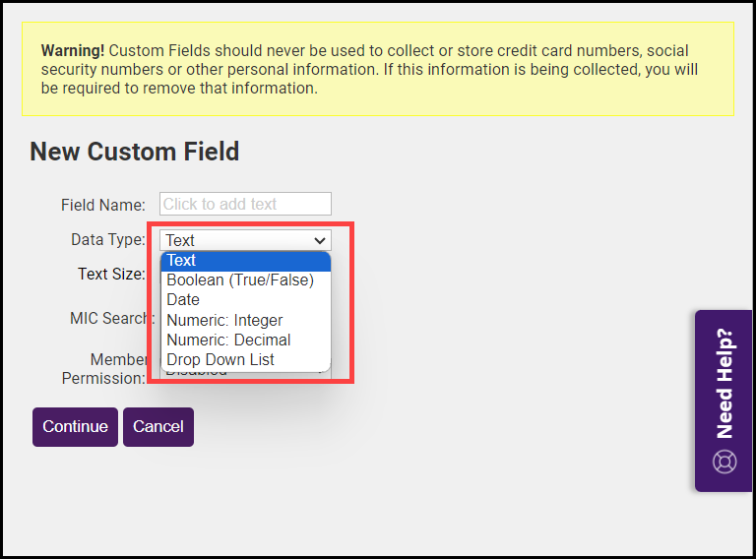Click the Cancel button
This screenshot has width=756, height=559.
click(x=157, y=427)
